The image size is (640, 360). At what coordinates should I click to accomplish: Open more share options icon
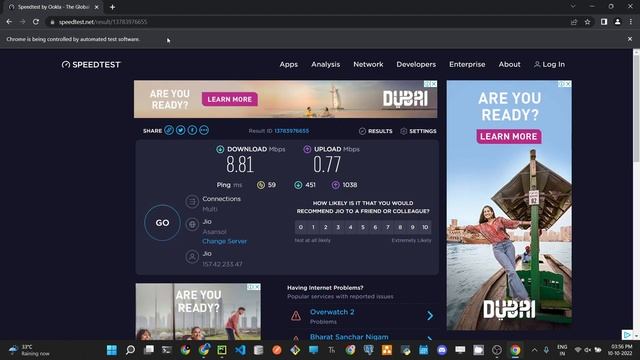click(x=204, y=130)
